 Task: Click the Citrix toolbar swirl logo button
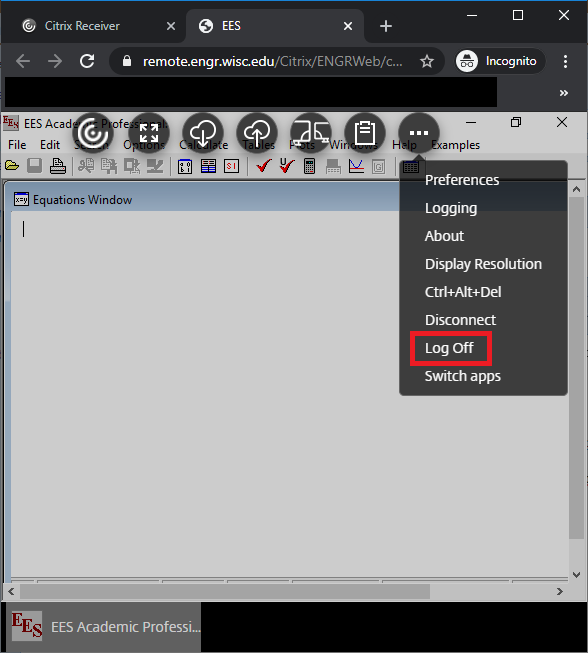click(92, 133)
